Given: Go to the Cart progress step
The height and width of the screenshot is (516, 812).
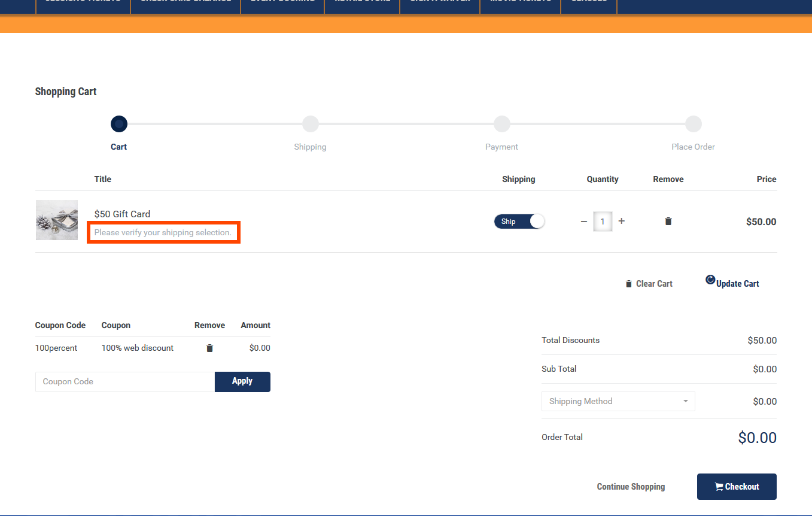Looking at the screenshot, I should point(119,124).
